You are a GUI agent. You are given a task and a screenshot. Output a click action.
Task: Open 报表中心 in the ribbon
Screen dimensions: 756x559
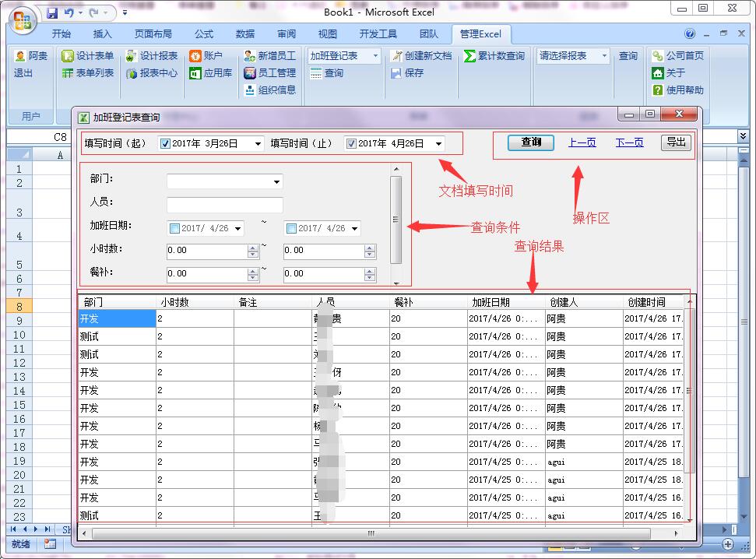click(x=132, y=73)
